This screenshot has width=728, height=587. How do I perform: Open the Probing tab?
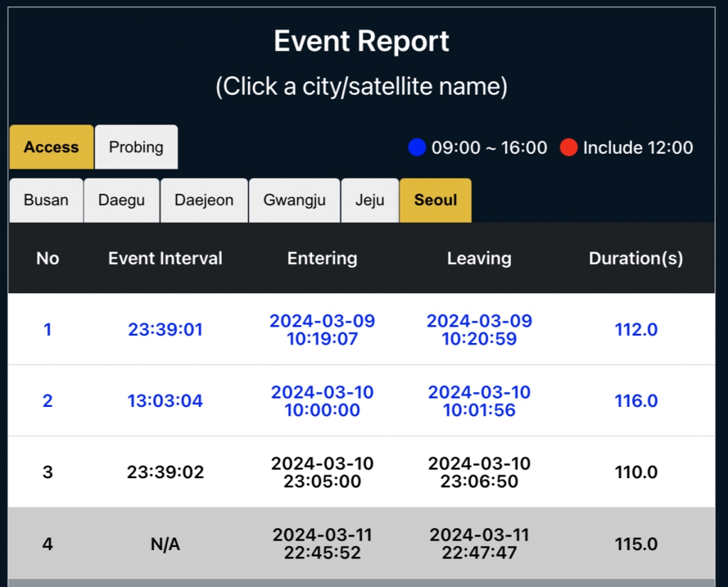pos(136,147)
